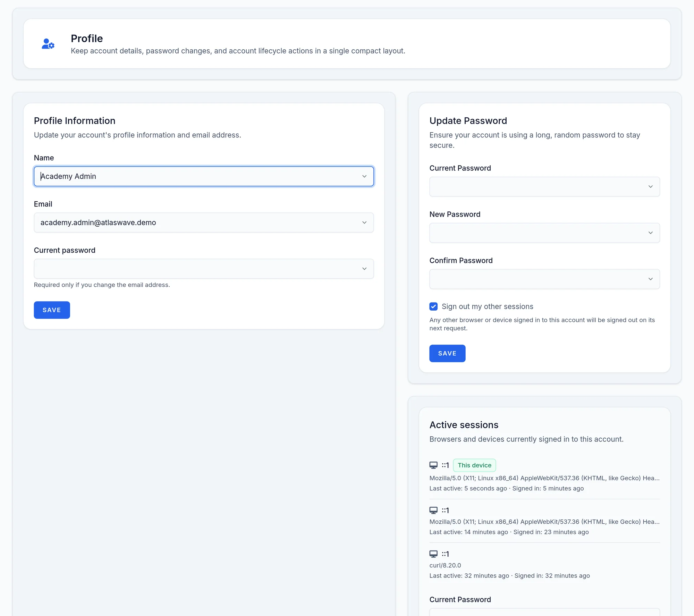
Task: Click the Profile user-gear icon
Action: pyautogui.click(x=48, y=44)
